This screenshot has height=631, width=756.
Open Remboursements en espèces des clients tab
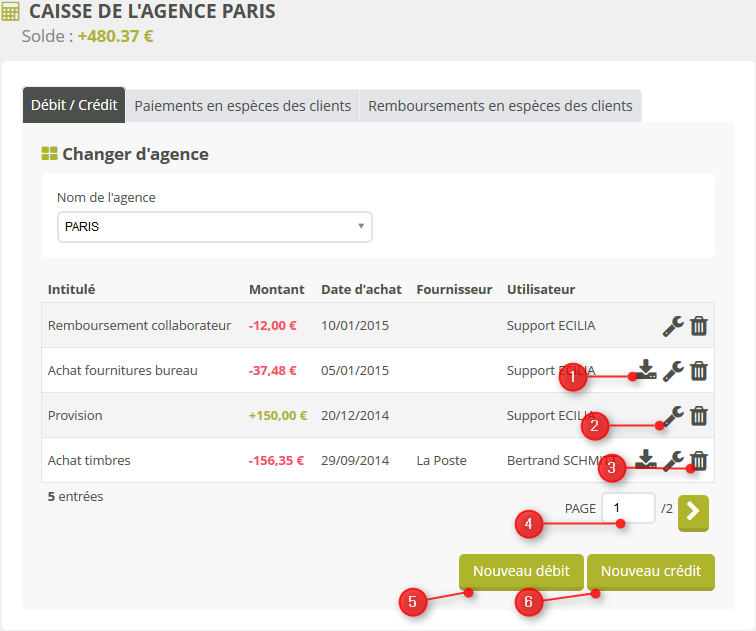point(500,106)
